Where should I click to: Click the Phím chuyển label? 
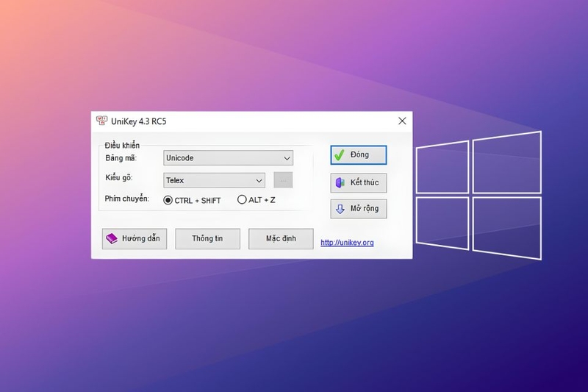click(x=126, y=199)
